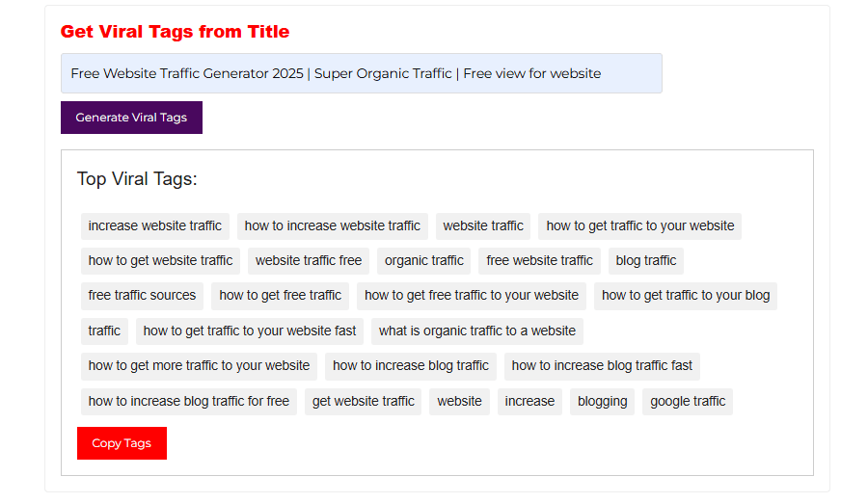Click the Generate Viral Tags button

[131, 118]
